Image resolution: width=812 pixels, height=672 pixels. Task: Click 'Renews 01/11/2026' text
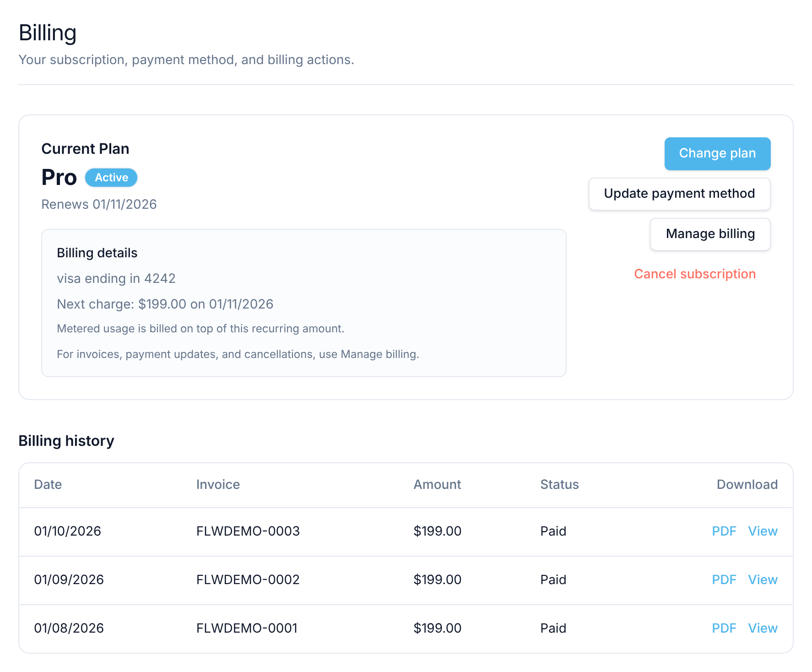point(99,204)
